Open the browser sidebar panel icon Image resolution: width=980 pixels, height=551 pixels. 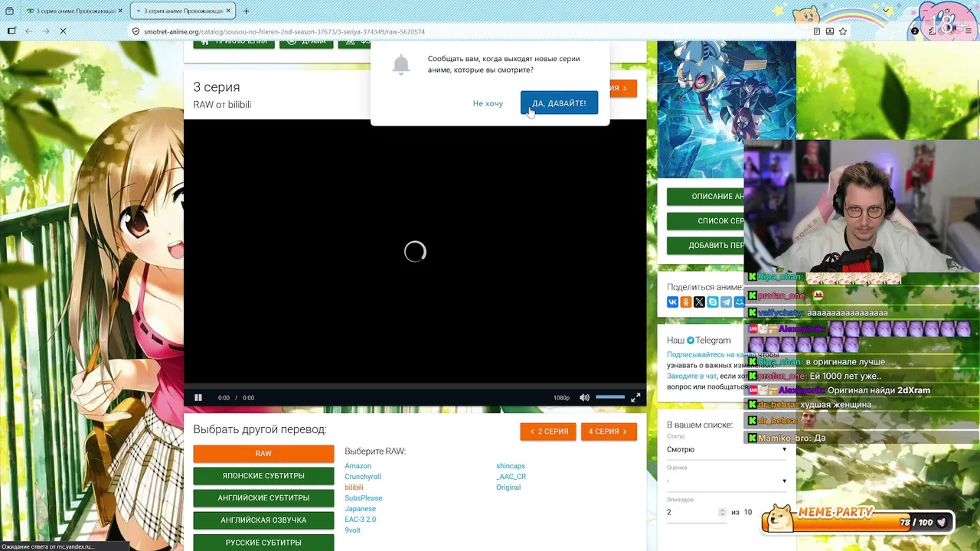(11, 31)
